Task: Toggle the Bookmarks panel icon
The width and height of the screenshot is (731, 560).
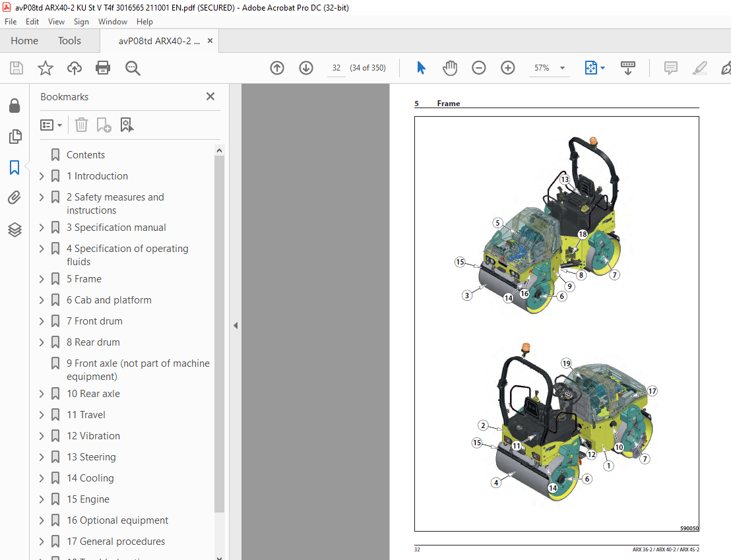Action: pos(15,167)
